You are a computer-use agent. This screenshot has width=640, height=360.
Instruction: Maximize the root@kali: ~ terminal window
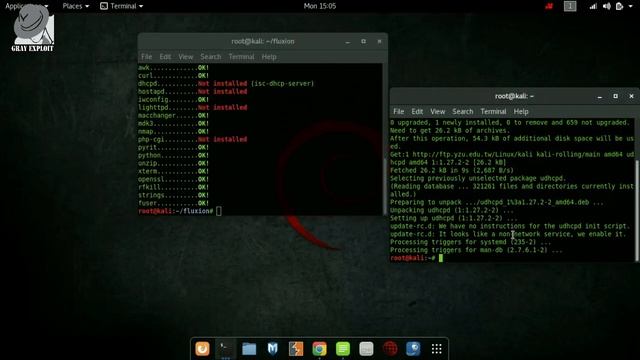[x=616, y=96]
